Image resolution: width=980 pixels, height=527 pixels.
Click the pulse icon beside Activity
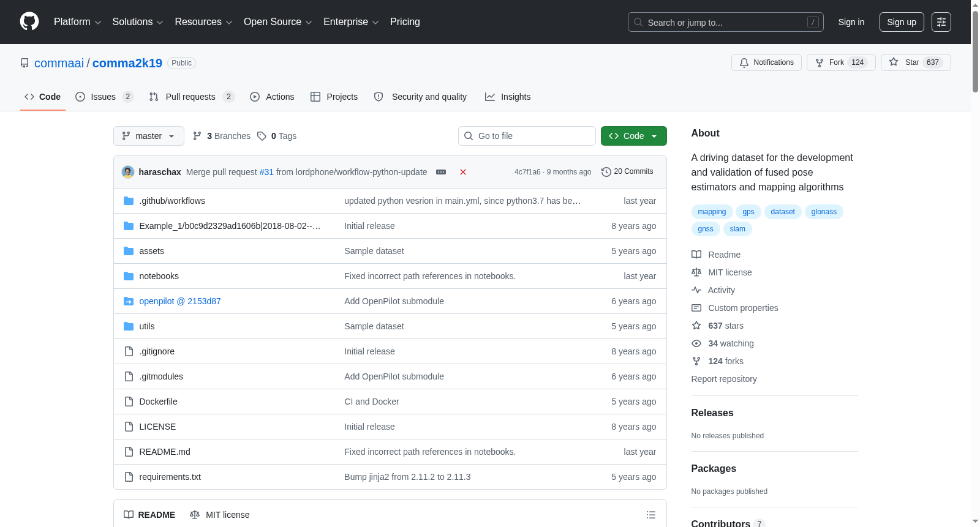tap(696, 290)
